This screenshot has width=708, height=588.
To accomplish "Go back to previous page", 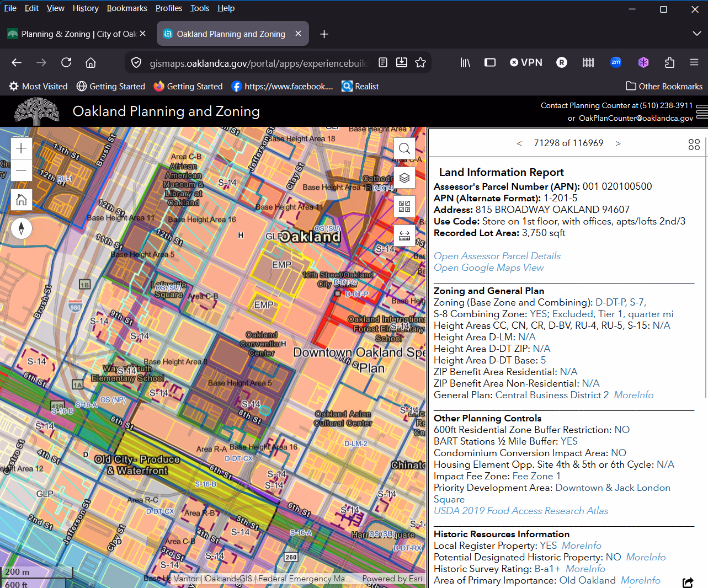I will pyautogui.click(x=17, y=63).
